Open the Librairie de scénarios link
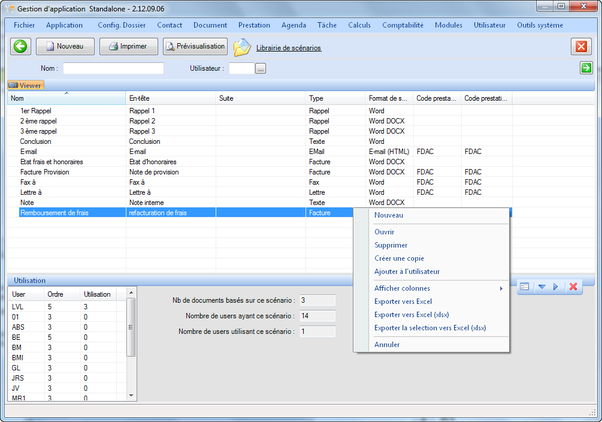This screenshot has height=422, width=602. (x=289, y=47)
